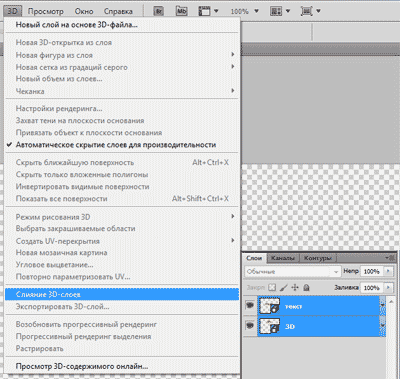Choose Показать все поверхности
Screen dimensions: 400x379
coord(122,199)
